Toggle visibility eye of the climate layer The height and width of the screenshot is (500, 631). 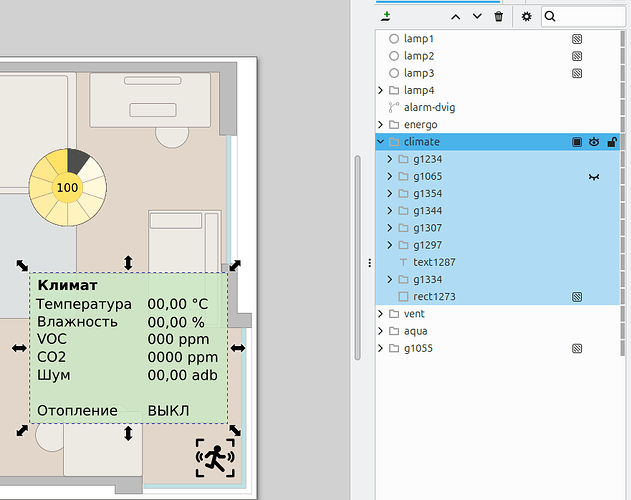pos(594,142)
